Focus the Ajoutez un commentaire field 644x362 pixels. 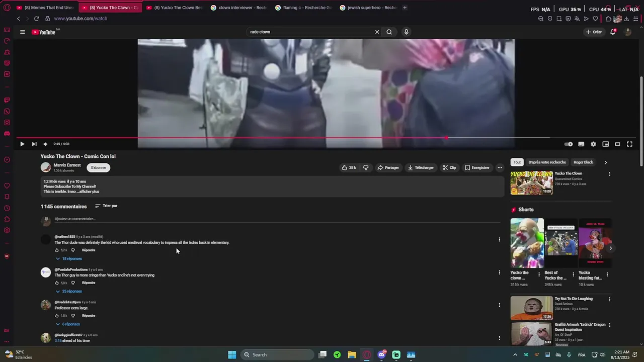coord(277,219)
